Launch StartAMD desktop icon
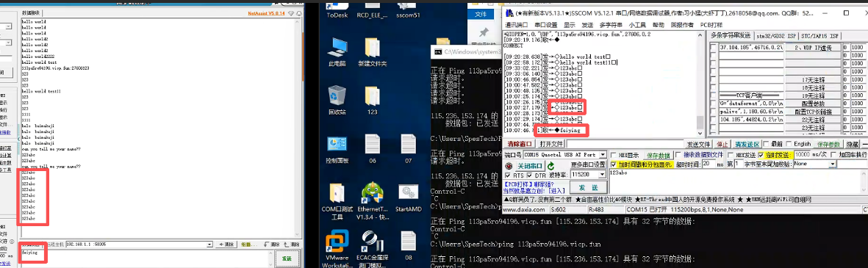 pos(408,198)
